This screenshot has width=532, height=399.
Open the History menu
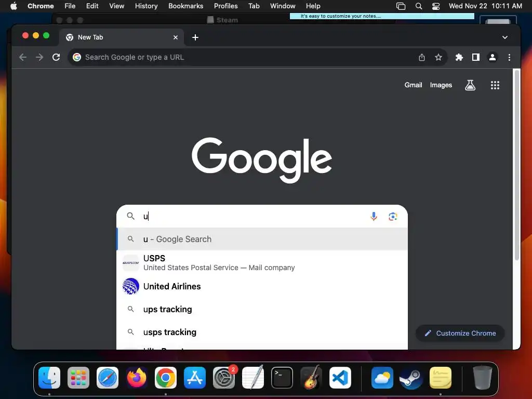point(146,6)
